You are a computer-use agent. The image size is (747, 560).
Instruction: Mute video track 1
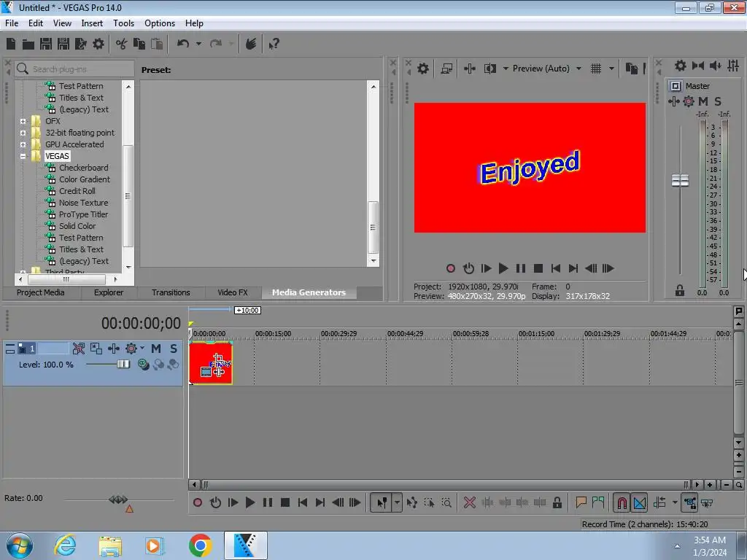coord(156,349)
